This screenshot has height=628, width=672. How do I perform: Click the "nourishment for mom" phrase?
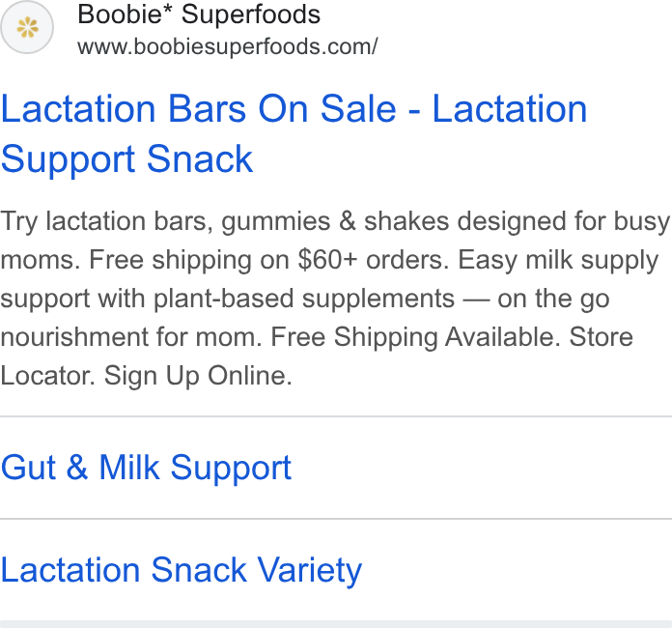click(x=131, y=337)
